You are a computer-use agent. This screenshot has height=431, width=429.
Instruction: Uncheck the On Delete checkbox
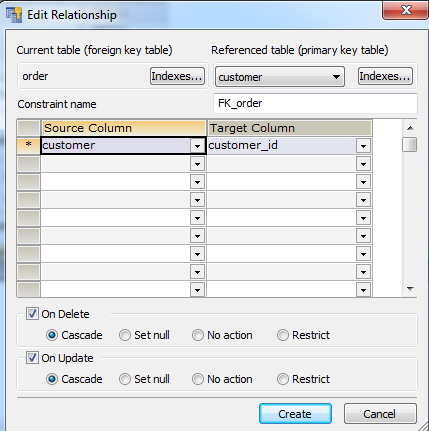[32, 314]
